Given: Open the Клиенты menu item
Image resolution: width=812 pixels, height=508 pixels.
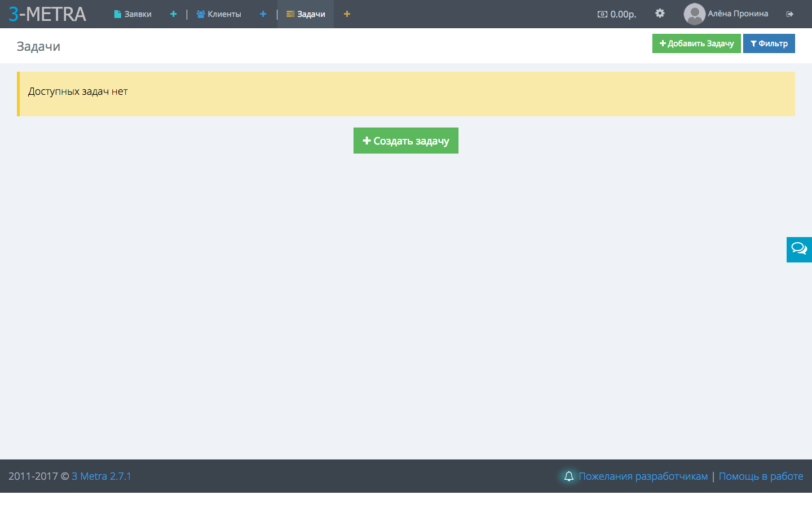Looking at the screenshot, I should pos(219,14).
